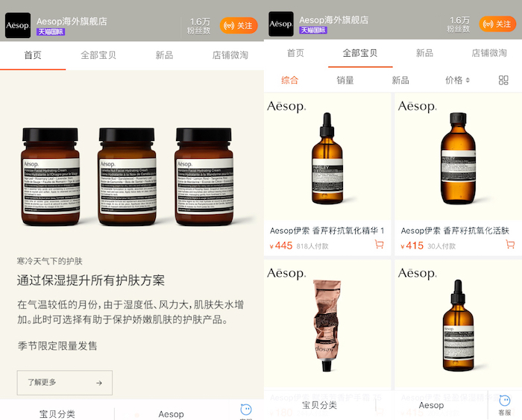Open 香芹籽抗氧化精华 product title
Screen dimensions: 522x420
click(327, 231)
